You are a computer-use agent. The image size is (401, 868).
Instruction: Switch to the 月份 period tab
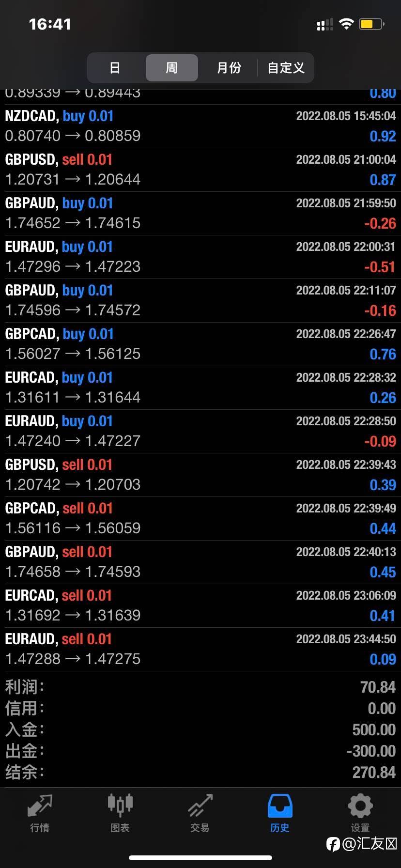(x=229, y=68)
